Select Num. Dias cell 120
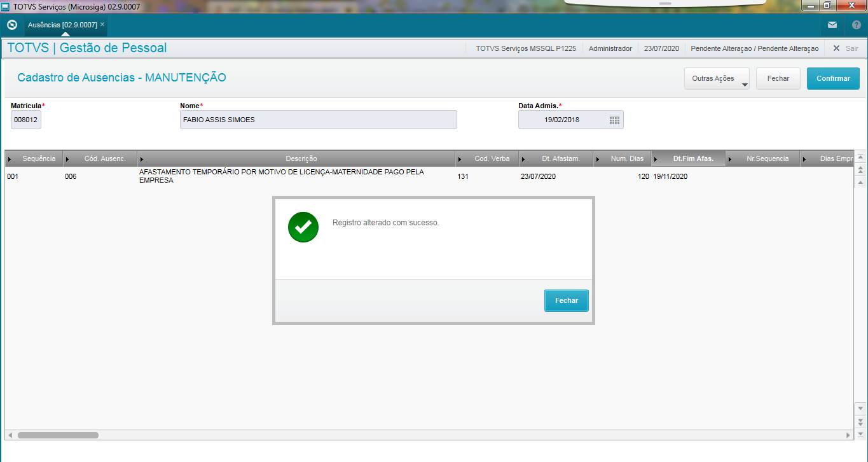 622,176
